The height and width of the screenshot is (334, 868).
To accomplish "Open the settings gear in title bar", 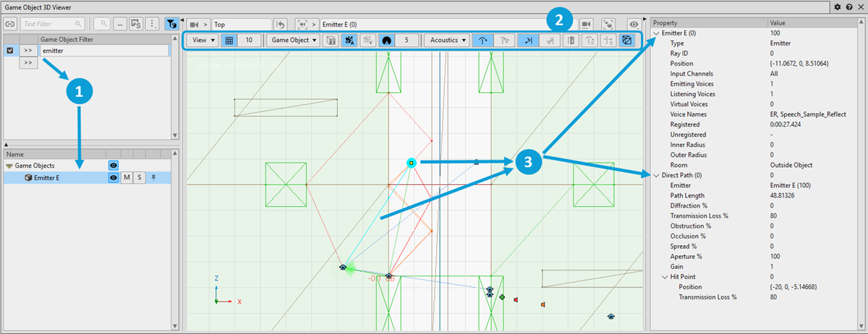I will pyautogui.click(x=838, y=7).
